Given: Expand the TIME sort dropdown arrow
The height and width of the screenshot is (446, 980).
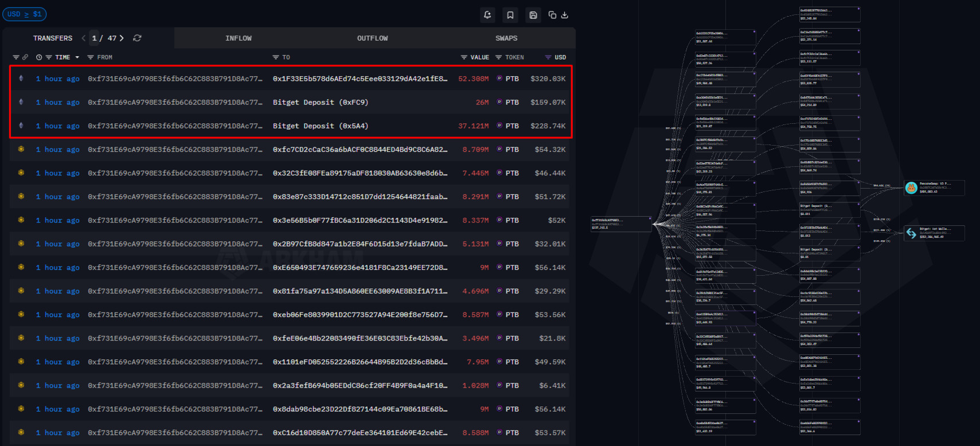Looking at the screenshot, I should click(77, 57).
